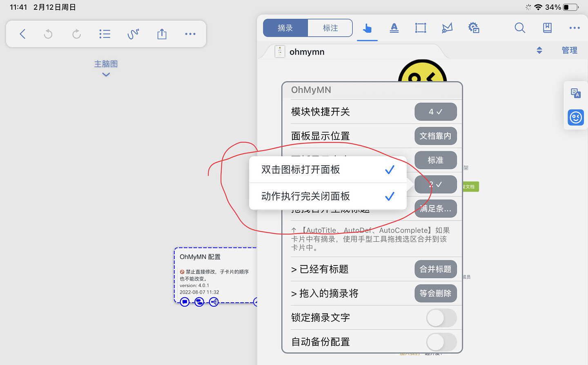Undo the last mindmap action

[x=48, y=34]
